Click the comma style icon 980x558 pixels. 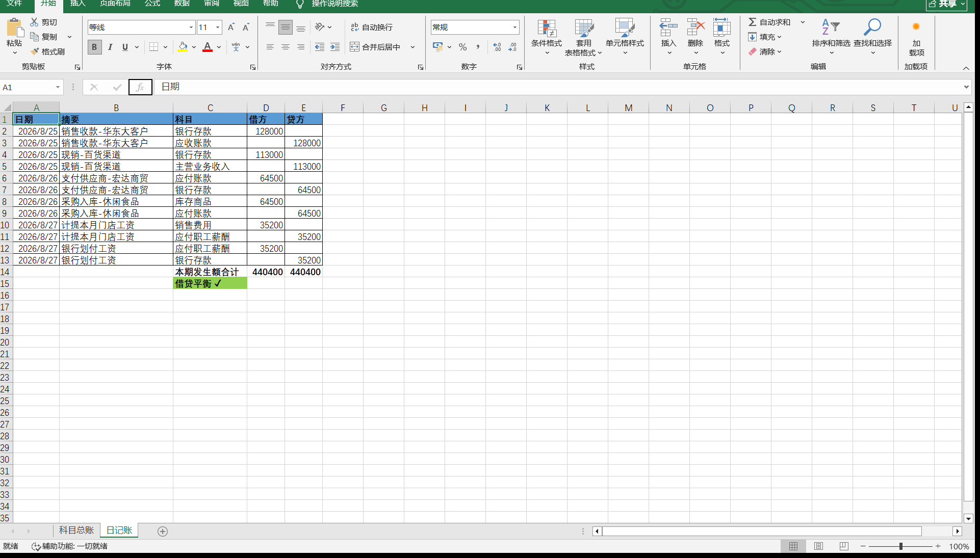point(478,47)
